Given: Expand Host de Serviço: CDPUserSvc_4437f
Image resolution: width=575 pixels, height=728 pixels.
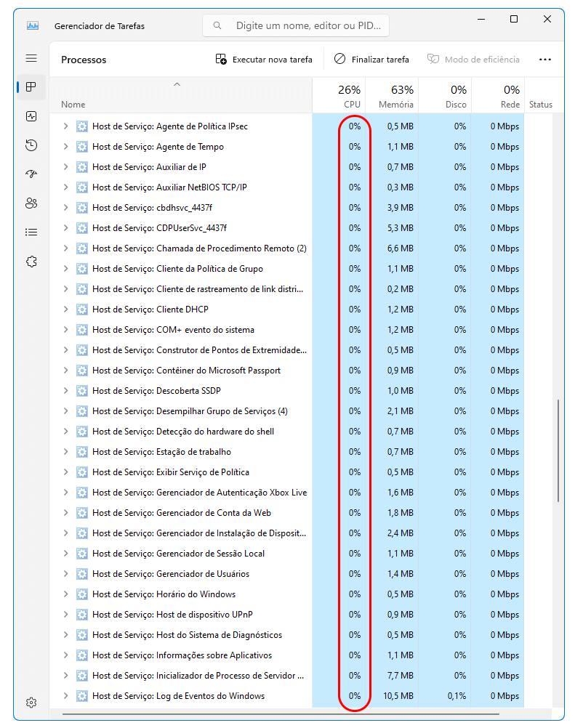Looking at the screenshot, I should pos(65,228).
